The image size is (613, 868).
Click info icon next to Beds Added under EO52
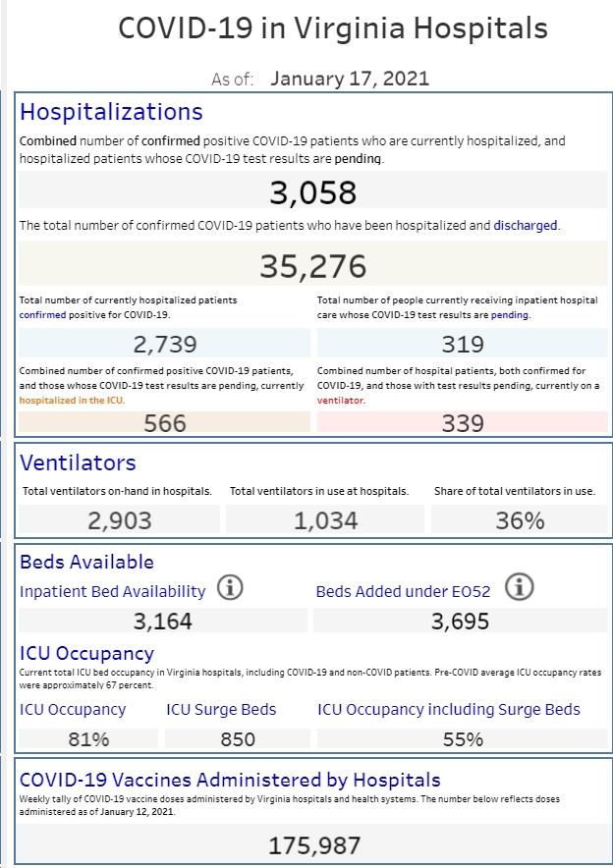pos(520,587)
